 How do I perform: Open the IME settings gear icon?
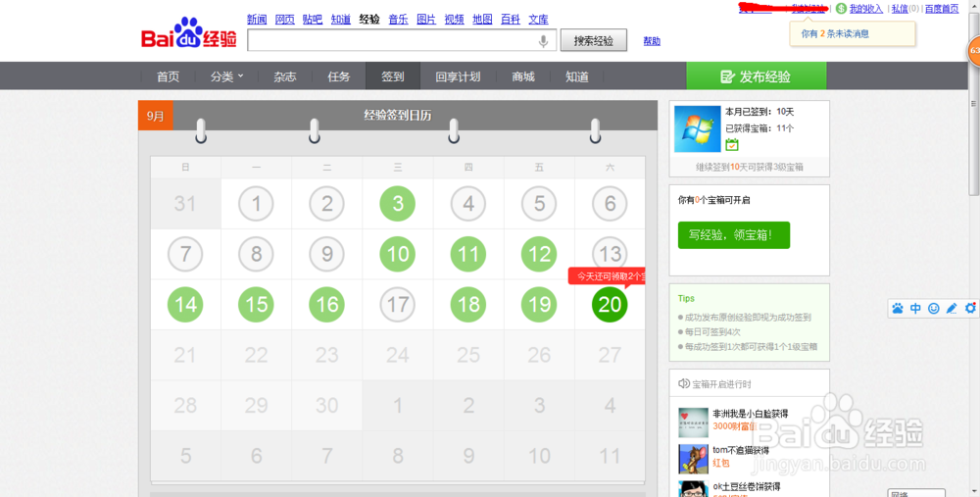pos(970,308)
